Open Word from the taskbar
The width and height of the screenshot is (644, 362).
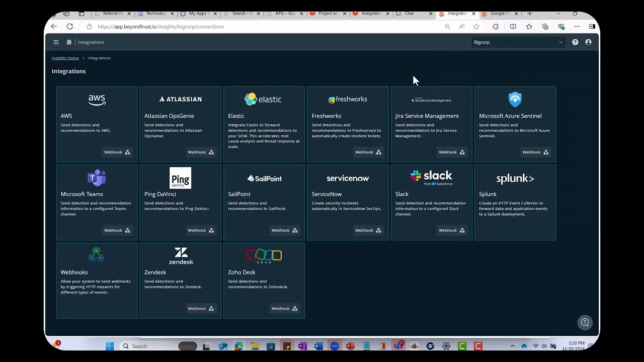tap(318, 346)
